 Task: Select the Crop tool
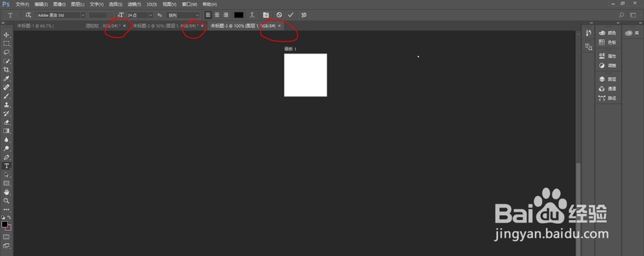click(x=6, y=70)
